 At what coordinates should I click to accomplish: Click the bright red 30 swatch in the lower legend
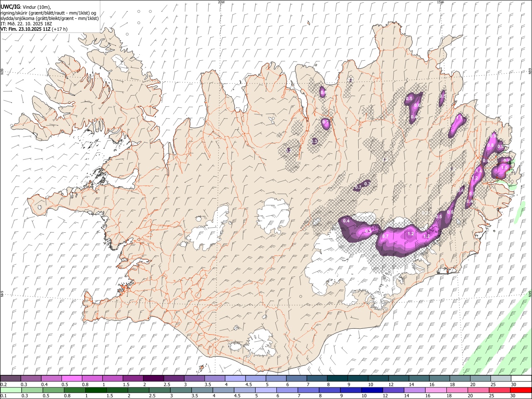pyautogui.click(x=520, y=390)
